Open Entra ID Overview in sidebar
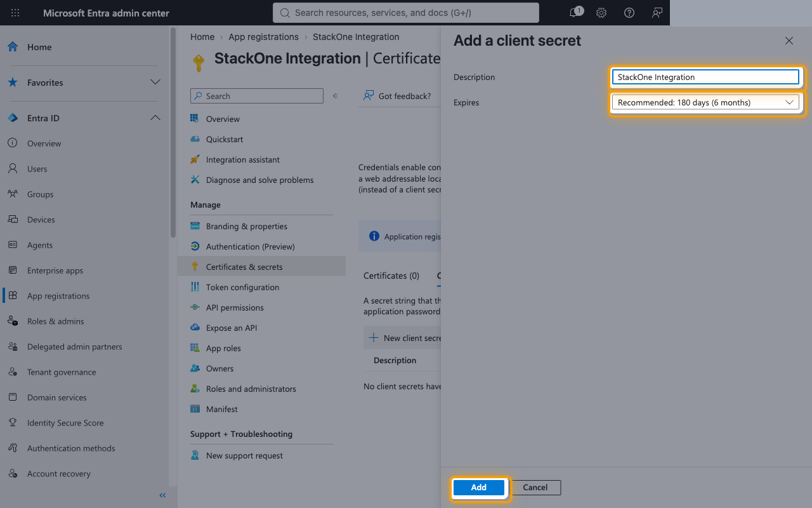This screenshot has height=508, width=812. tap(44, 144)
